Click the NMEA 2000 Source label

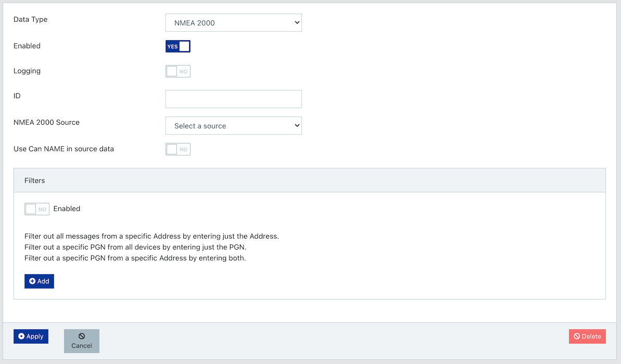46,122
